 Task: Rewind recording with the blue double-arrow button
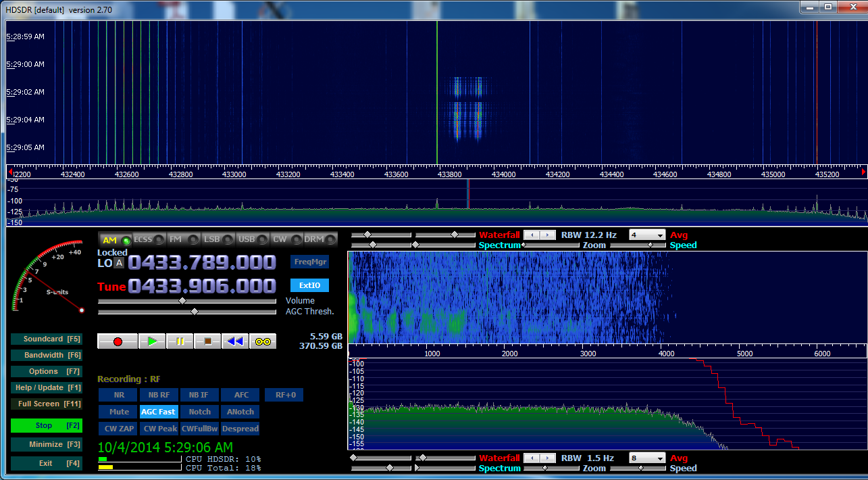[x=235, y=341]
